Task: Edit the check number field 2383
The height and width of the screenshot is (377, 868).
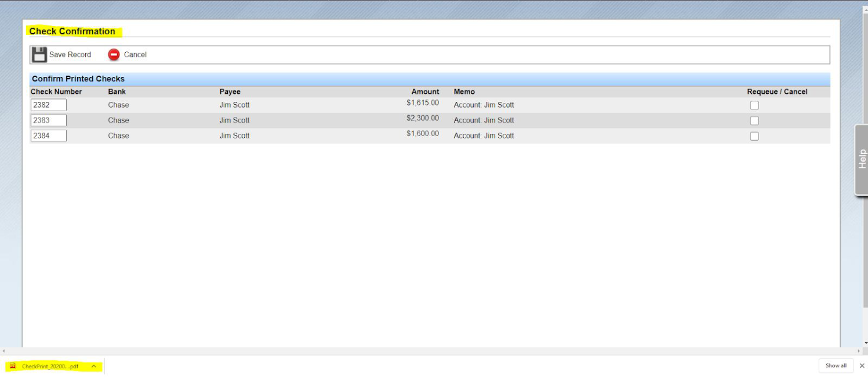Action: coord(49,120)
